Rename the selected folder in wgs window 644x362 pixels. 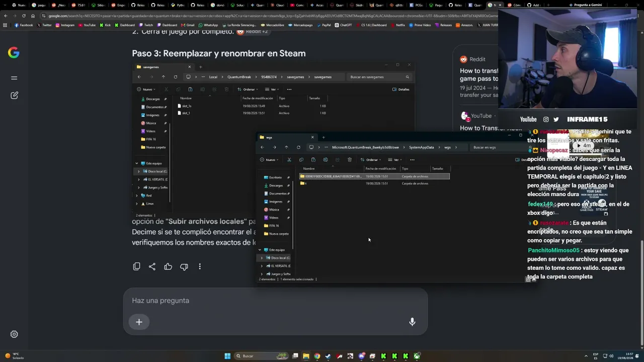(326, 160)
